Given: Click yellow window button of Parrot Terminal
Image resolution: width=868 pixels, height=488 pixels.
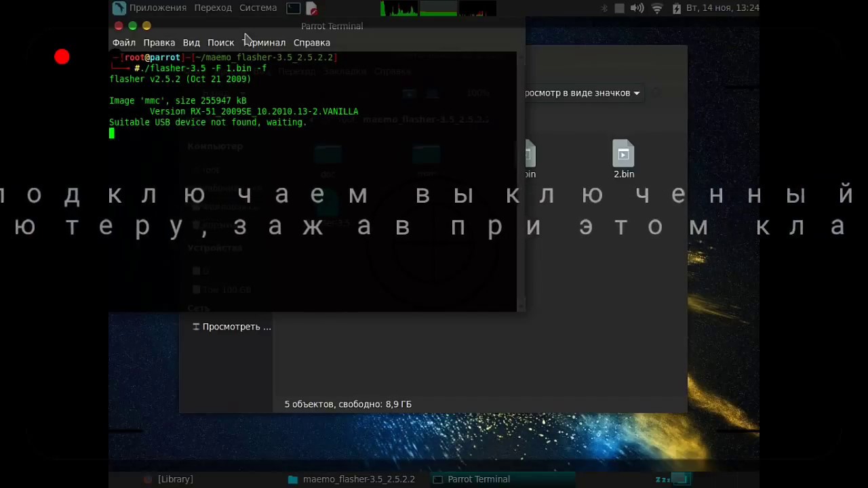Looking at the screenshot, I should [146, 26].
